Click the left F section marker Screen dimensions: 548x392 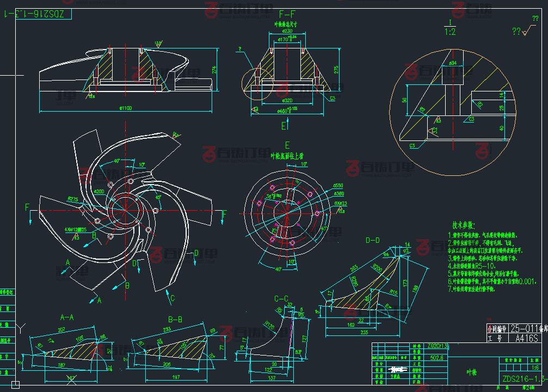coord(27,207)
